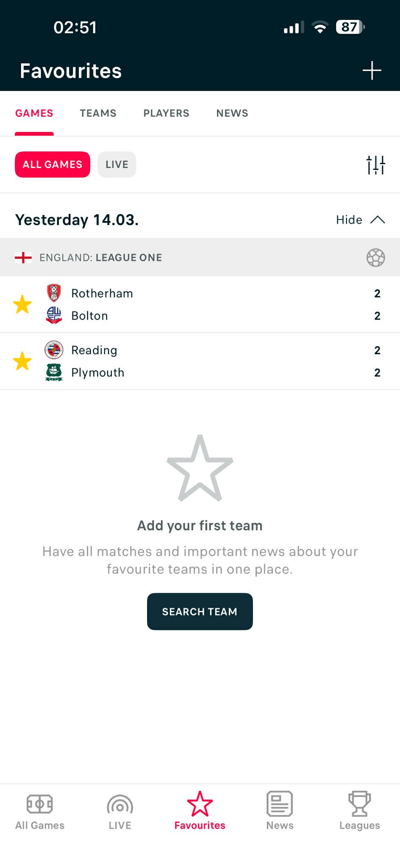Screen dimensions: 400x868
Task: Open the Leagues trophy icon
Action: 359,804
